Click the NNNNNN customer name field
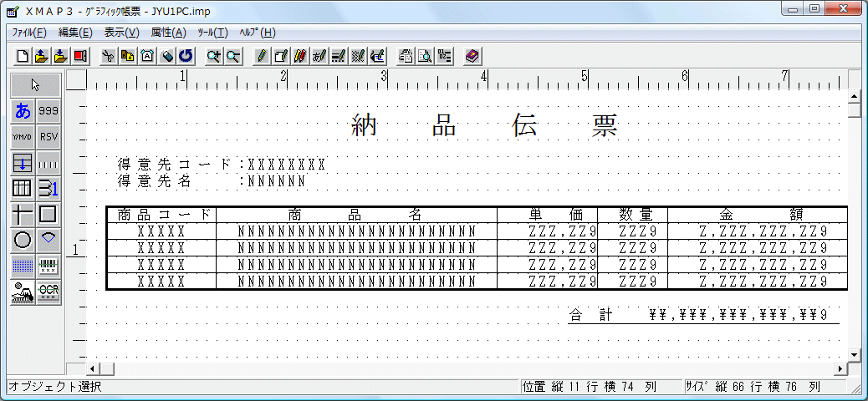Viewport: 868px width, 401px height. [x=277, y=180]
